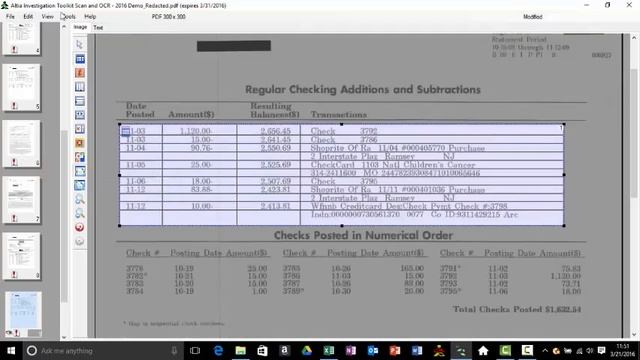Open PowerPoint from the taskbar

[x=395, y=351]
